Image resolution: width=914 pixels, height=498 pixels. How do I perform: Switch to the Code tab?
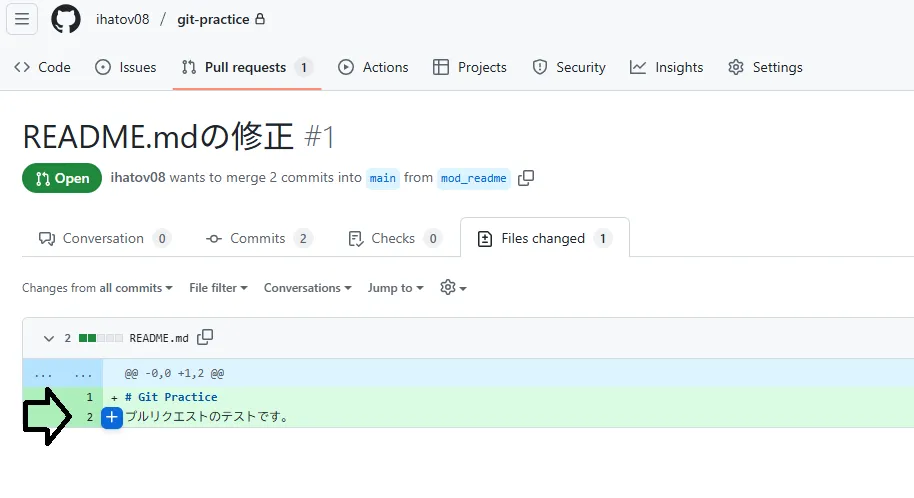(43, 67)
